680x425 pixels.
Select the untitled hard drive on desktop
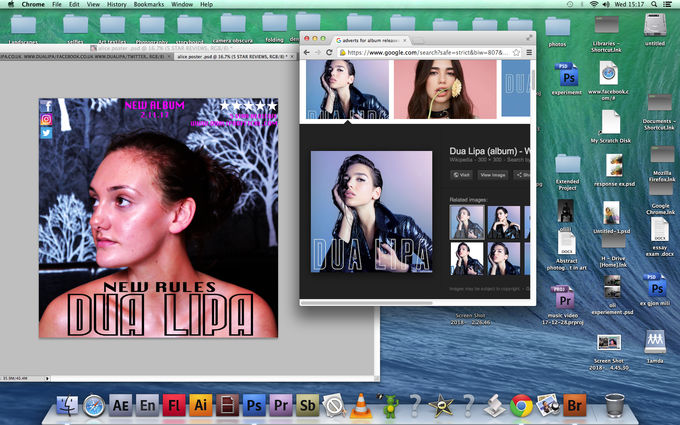click(x=655, y=29)
